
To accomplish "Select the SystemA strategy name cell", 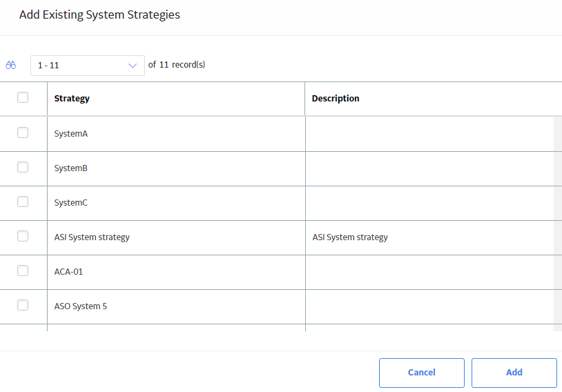I will 176,134.
